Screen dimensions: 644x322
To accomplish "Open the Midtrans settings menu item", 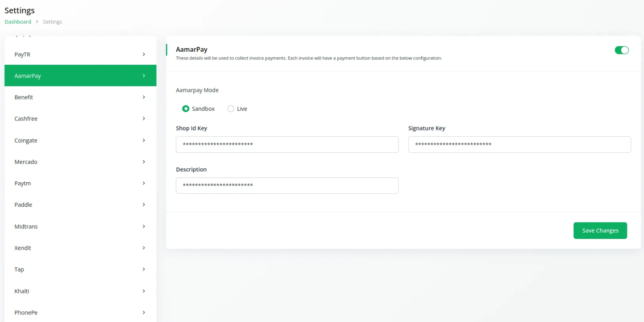I will tap(80, 226).
